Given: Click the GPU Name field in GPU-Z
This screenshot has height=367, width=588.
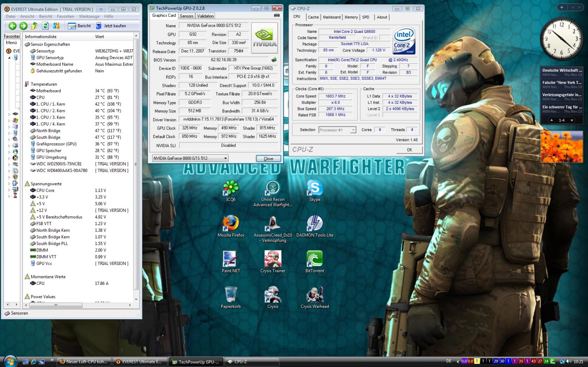Looking at the screenshot, I should 214,25.
